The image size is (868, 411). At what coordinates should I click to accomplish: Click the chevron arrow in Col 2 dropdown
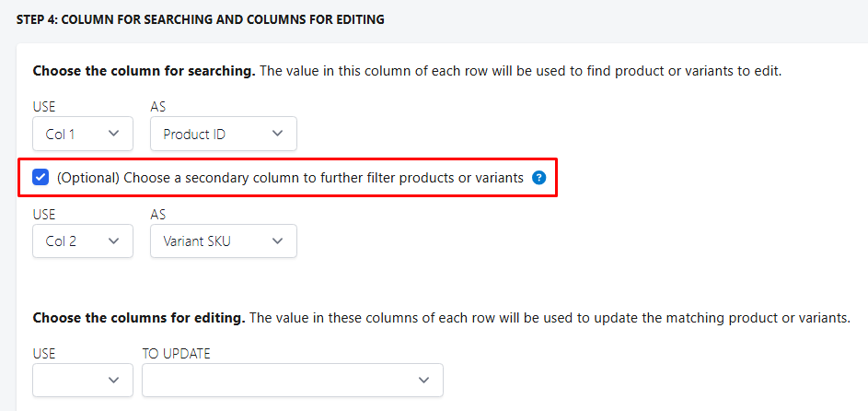tap(114, 241)
